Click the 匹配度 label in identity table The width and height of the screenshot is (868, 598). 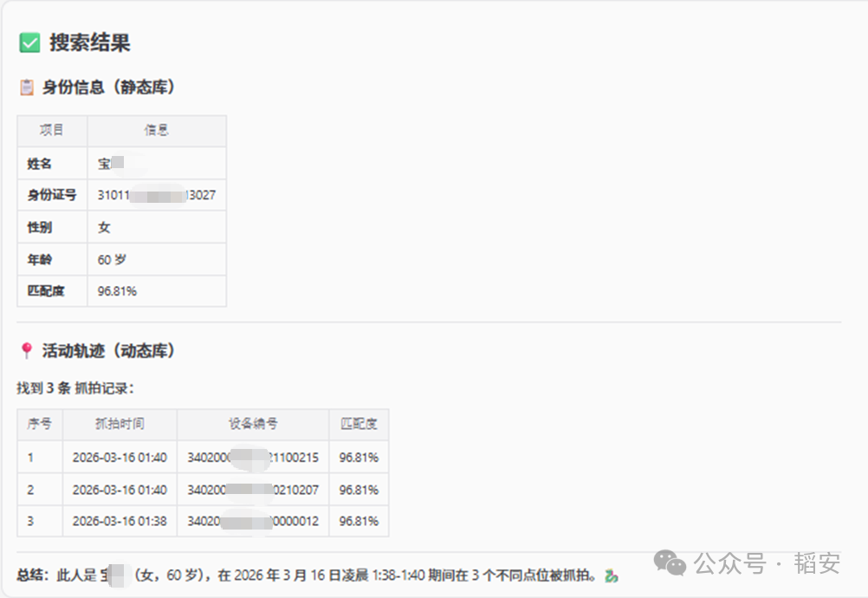(46, 290)
